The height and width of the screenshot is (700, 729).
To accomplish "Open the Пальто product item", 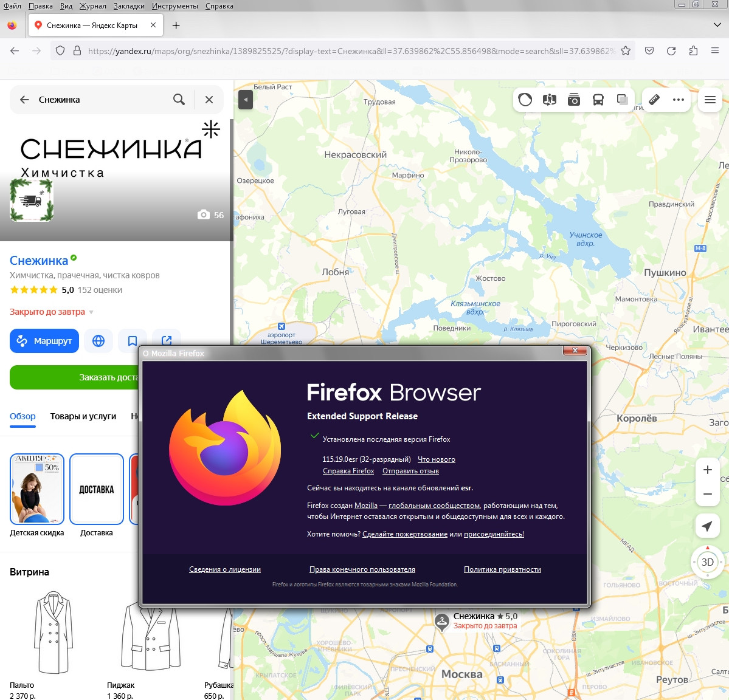I will point(54,646).
